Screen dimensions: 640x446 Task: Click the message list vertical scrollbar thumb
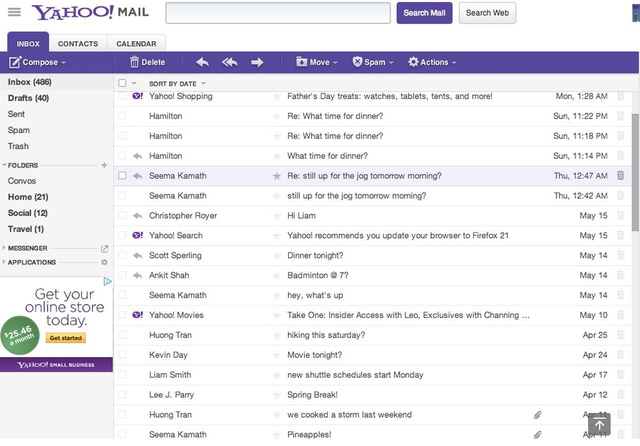[x=635, y=172]
